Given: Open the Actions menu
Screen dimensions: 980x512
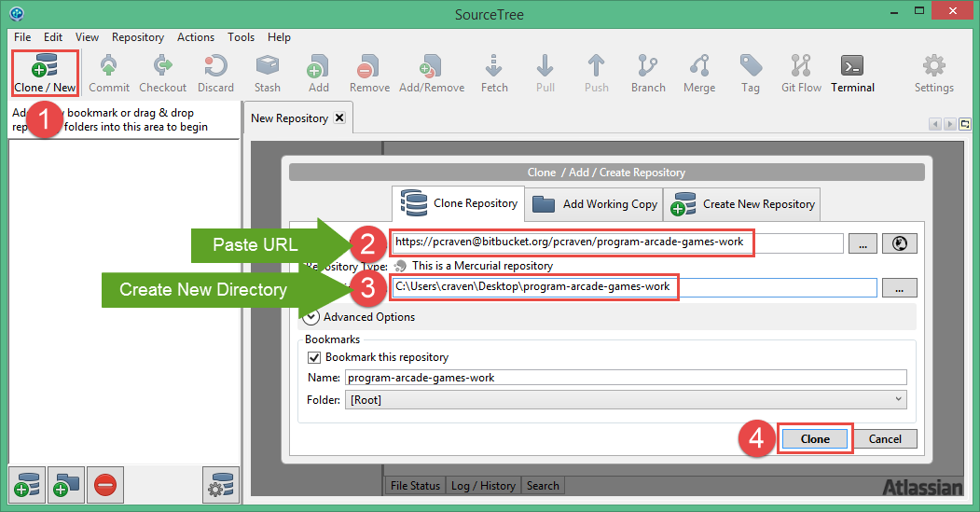Looking at the screenshot, I should [x=196, y=37].
